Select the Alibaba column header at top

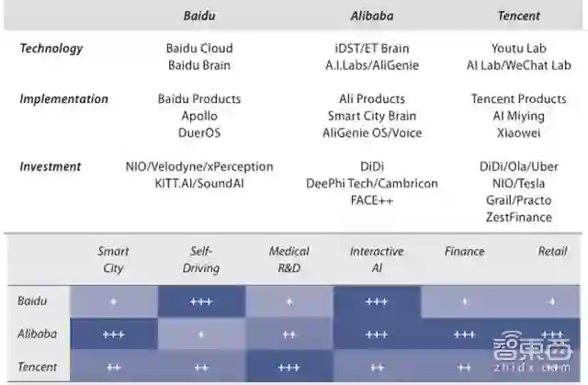coord(372,16)
